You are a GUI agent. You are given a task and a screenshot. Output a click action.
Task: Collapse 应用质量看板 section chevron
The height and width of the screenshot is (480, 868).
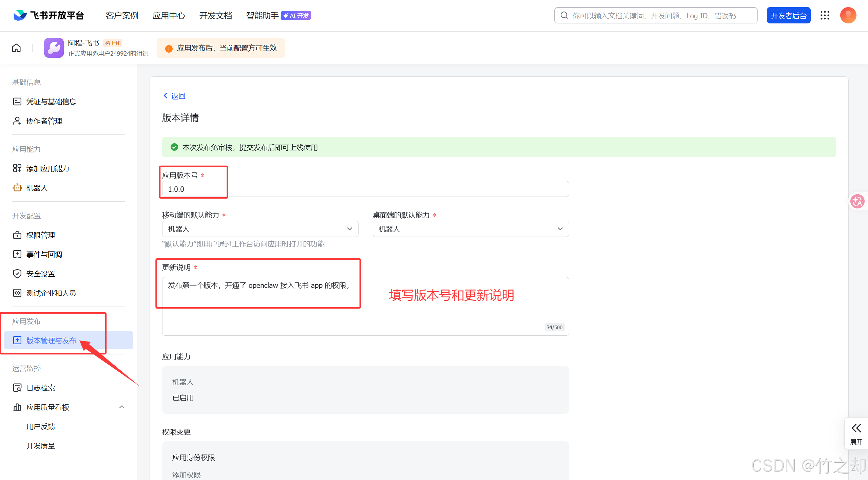122,407
